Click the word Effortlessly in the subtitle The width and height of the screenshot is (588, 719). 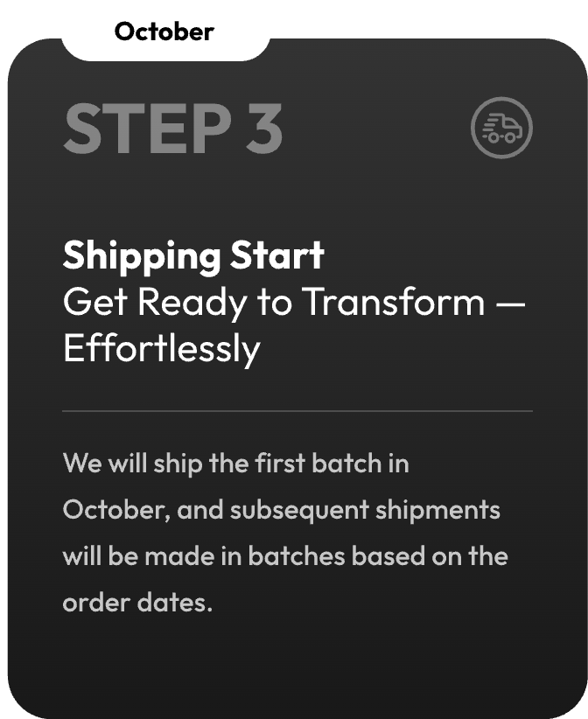(162, 348)
